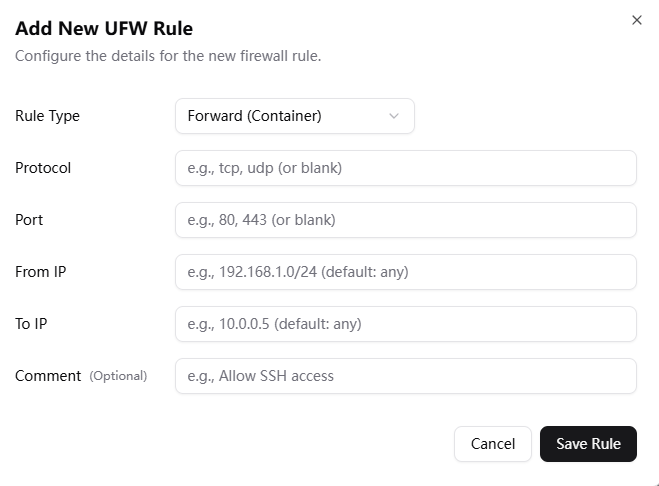Open the Rule Type dropdown
Image resolution: width=659 pixels, height=486 pixels.
tap(294, 116)
